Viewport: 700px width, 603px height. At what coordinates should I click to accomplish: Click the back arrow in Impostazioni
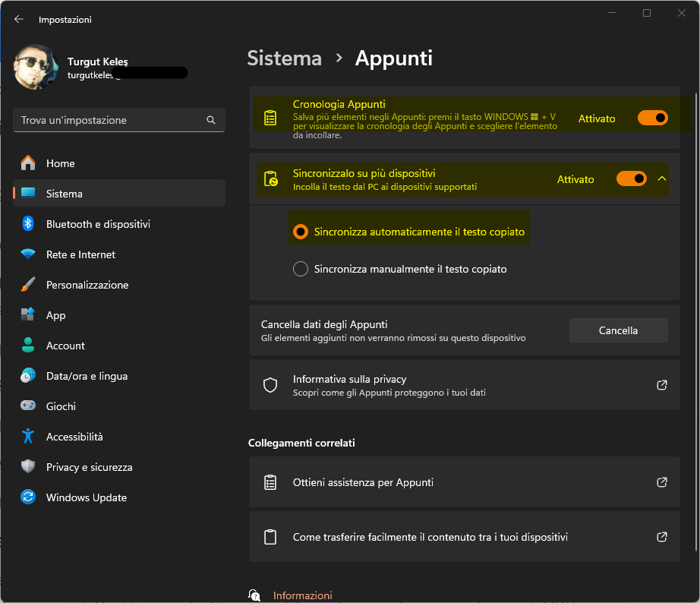click(19, 20)
